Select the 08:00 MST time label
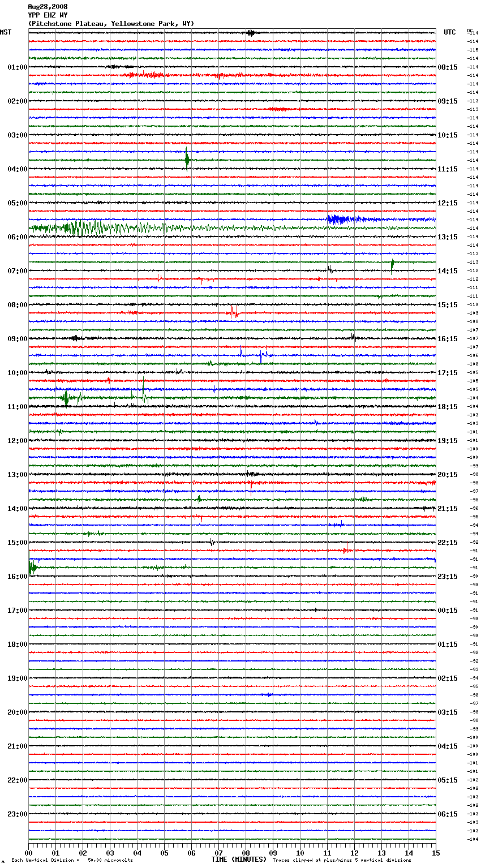The width and height of the screenshot is (481, 868). coord(18,305)
